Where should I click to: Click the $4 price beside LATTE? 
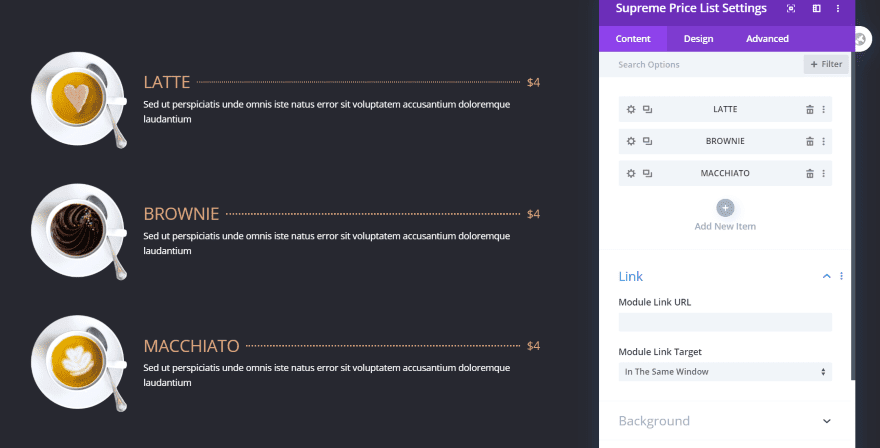pyautogui.click(x=533, y=83)
